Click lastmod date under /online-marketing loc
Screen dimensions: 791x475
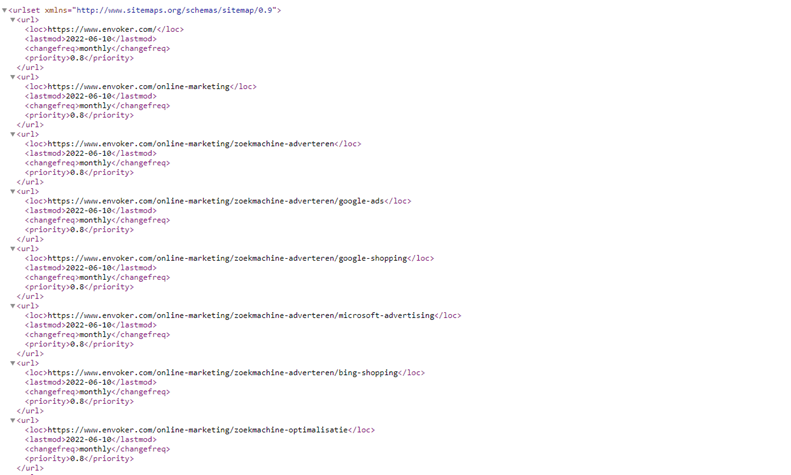pos(89,96)
